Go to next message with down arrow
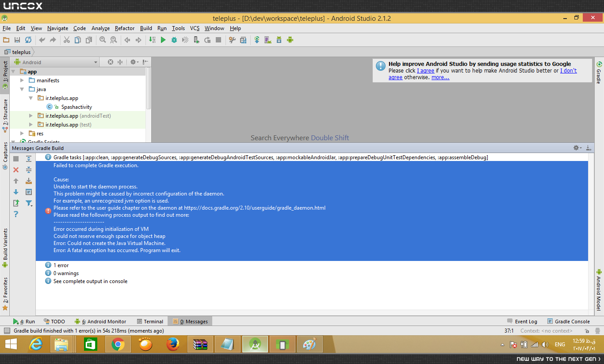Image resolution: width=604 pixels, height=364 pixels. click(16, 192)
